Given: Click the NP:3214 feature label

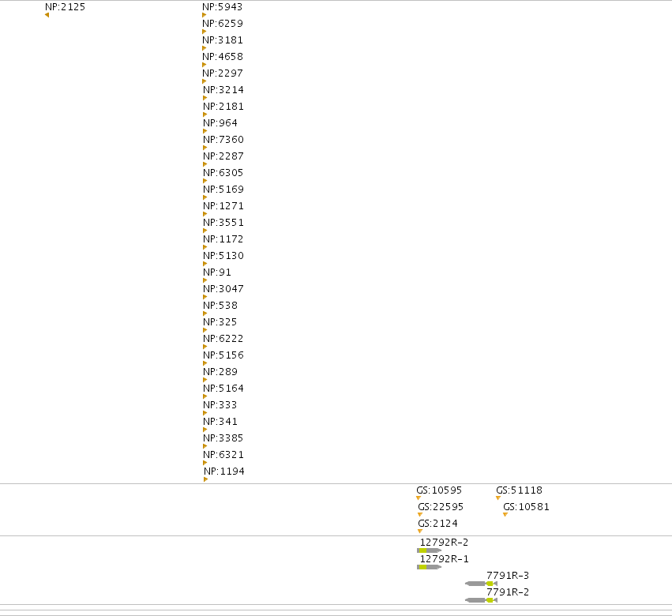Looking at the screenshot, I should pos(223,90).
